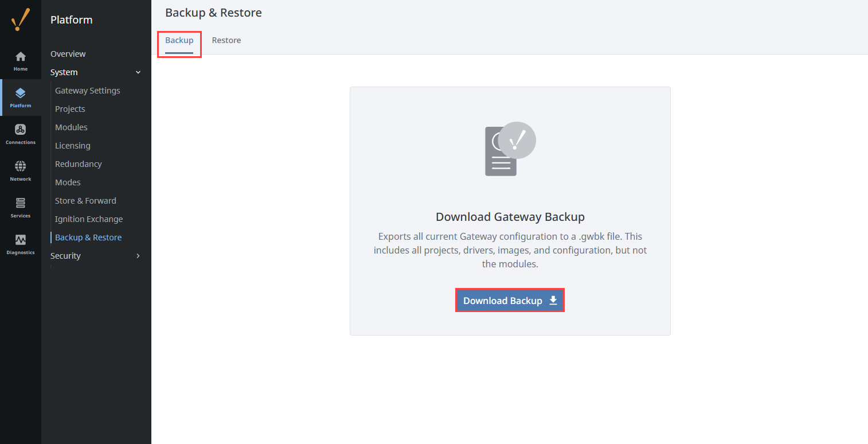
Task: Open the Ignition Exchange page
Action: 89,219
